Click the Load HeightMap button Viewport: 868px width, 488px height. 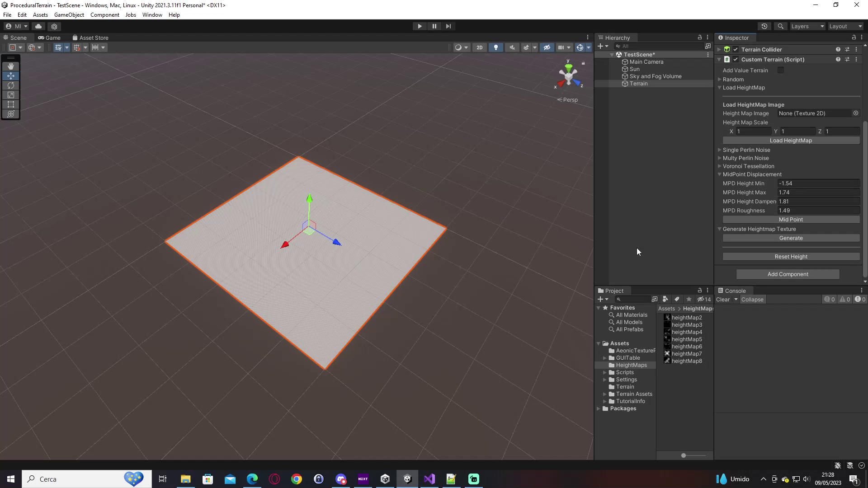(791, 141)
